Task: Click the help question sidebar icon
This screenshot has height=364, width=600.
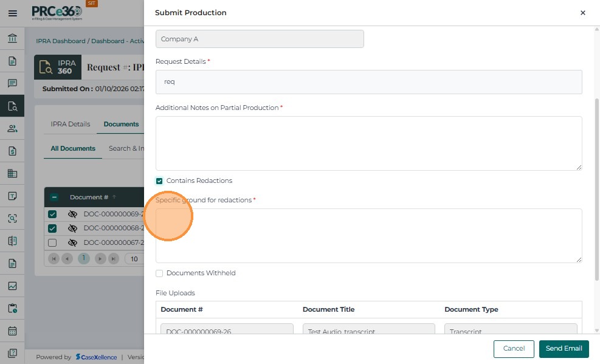Action: pos(12,353)
